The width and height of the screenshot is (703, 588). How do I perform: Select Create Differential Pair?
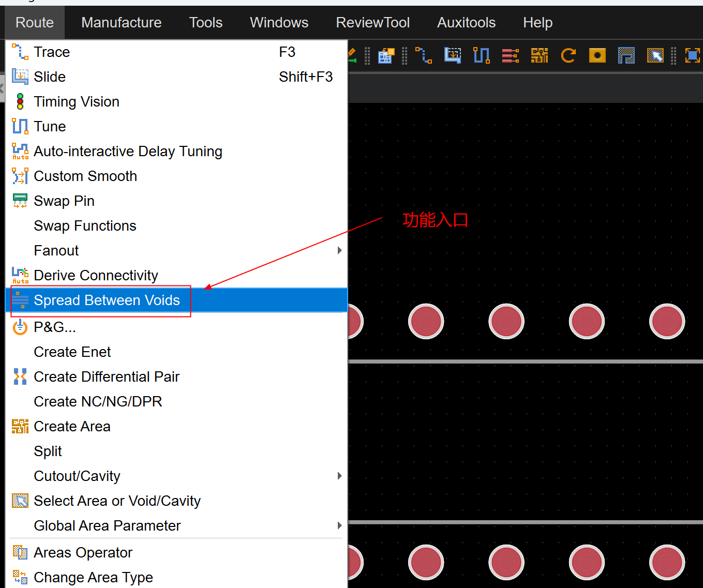click(x=107, y=377)
